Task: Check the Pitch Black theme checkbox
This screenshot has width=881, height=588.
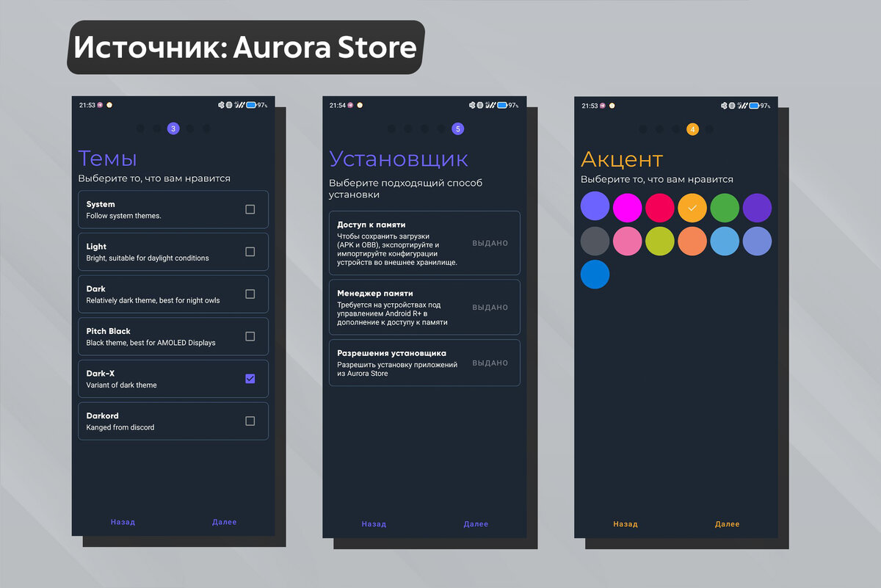Action: pyautogui.click(x=250, y=336)
